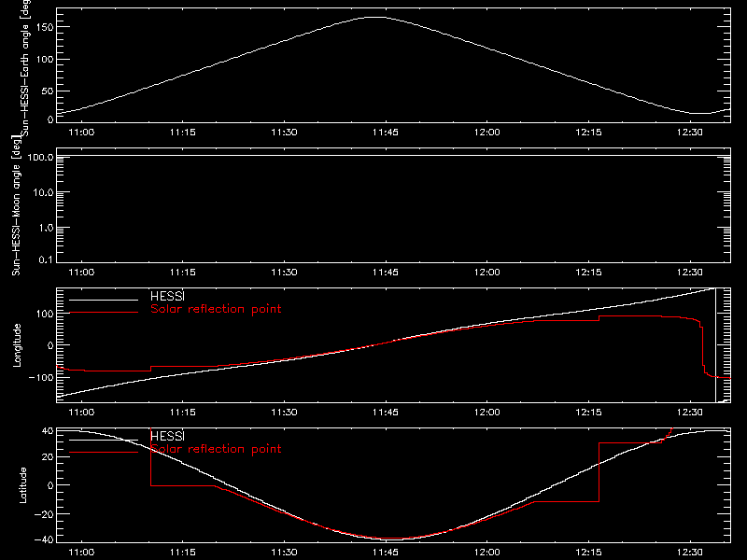Select 11:30 time label under Latitude plot
747x560 pixels.
284,553
